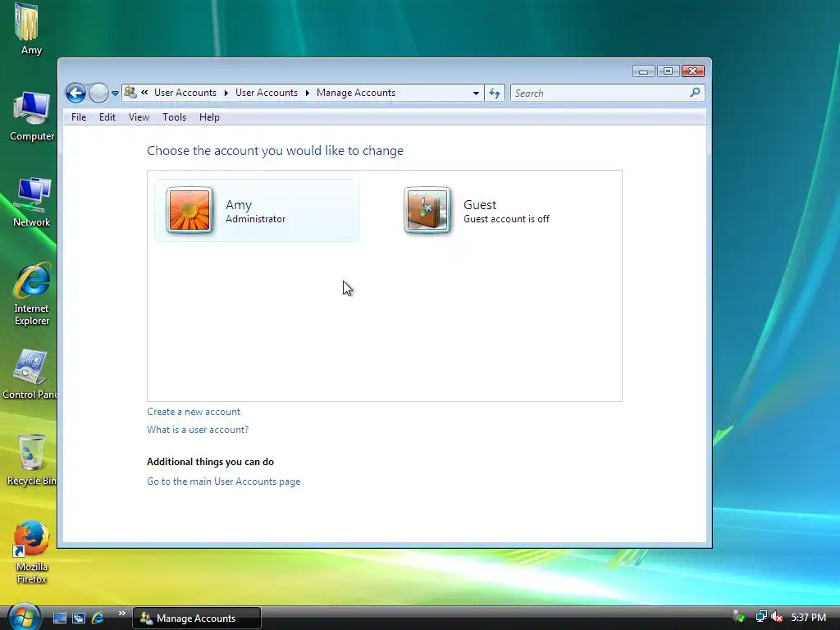Click the Create a new account link
The width and height of the screenshot is (840, 630).
pyautogui.click(x=194, y=412)
